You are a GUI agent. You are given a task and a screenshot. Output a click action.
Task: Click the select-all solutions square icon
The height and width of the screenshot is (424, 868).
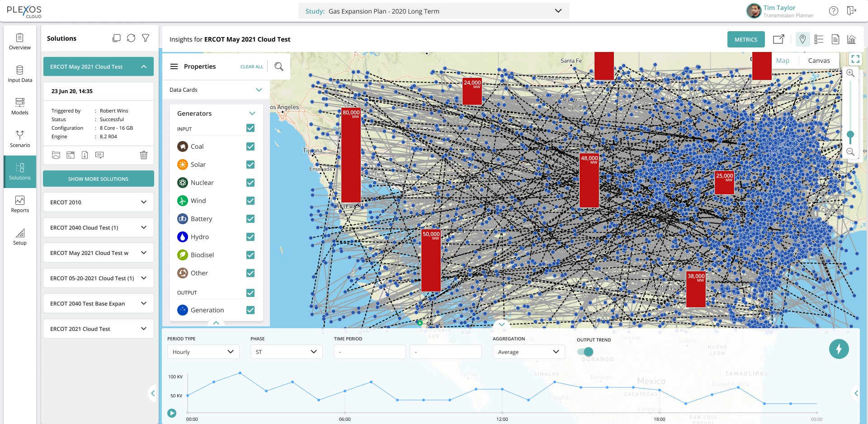(117, 38)
